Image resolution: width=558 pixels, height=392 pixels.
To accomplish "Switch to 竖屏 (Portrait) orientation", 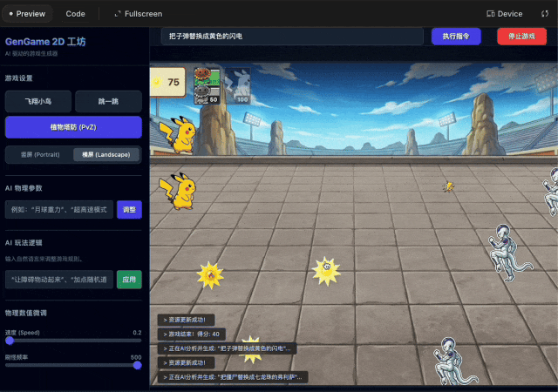I will click(40, 155).
